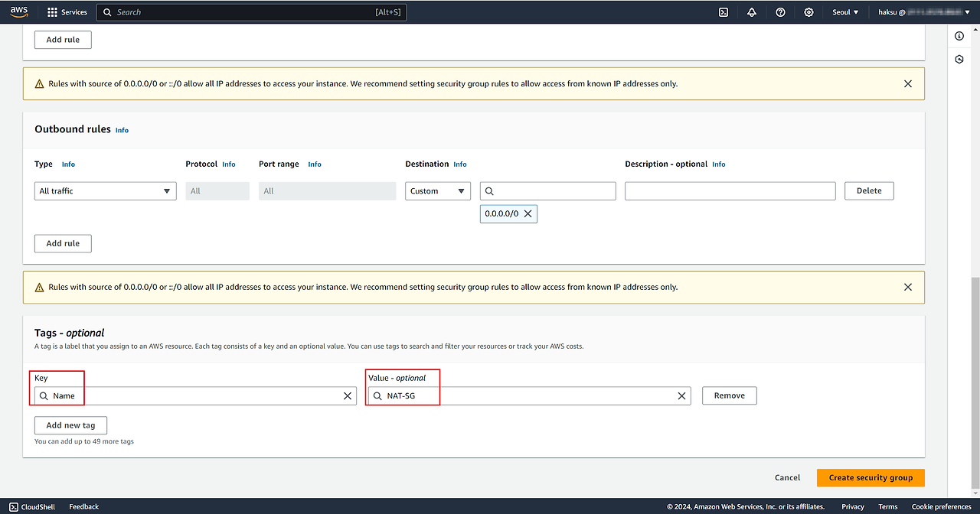980x514 pixels.
Task: Click Info link beside Outbound rules heading
Action: click(x=122, y=130)
